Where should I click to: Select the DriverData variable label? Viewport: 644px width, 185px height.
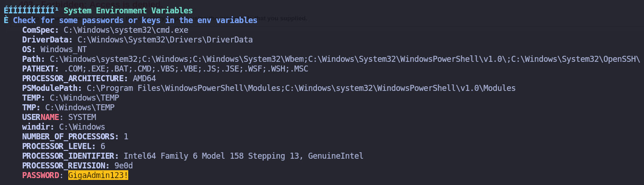point(47,40)
